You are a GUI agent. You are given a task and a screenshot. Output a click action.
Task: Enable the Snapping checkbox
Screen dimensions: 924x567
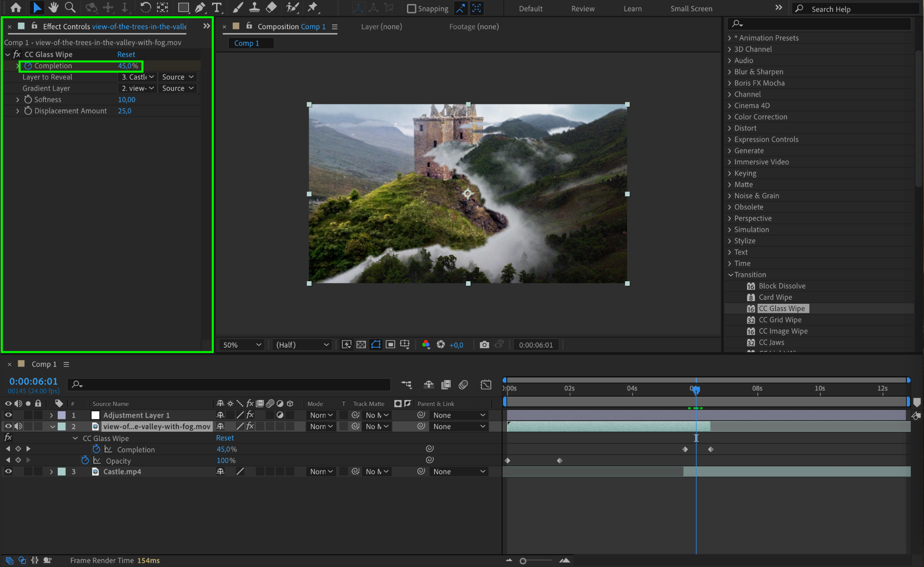click(411, 9)
